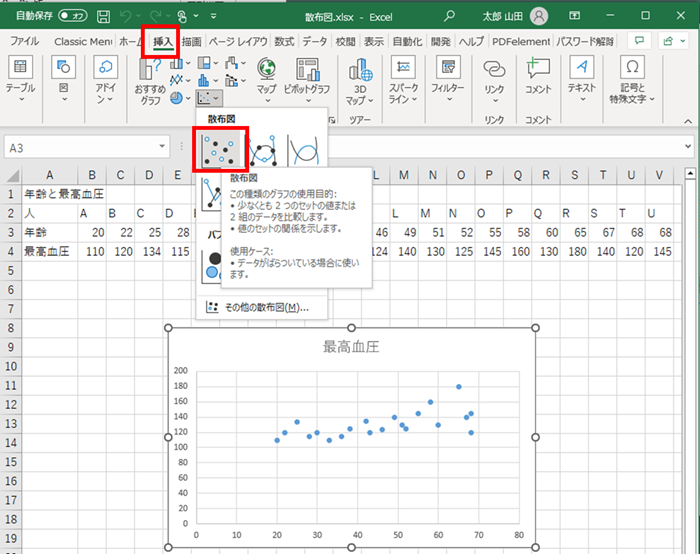Switch to the データ (Data) tab
700x554 pixels.
(x=315, y=42)
